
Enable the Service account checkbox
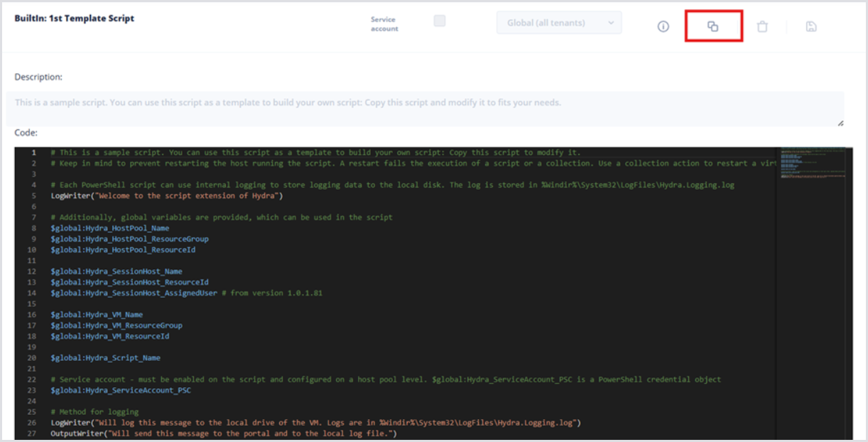coord(440,21)
